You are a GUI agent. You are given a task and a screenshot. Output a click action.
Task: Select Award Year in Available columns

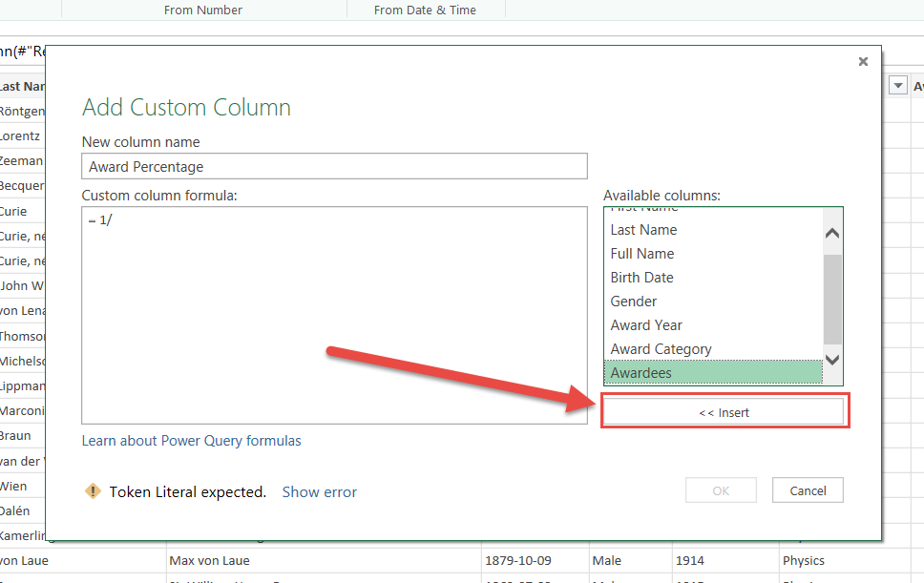click(646, 325)
